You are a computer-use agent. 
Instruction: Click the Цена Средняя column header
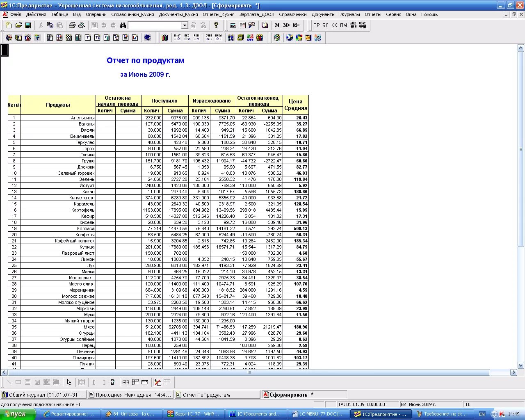pyautogui.click(x=296, y=105)
